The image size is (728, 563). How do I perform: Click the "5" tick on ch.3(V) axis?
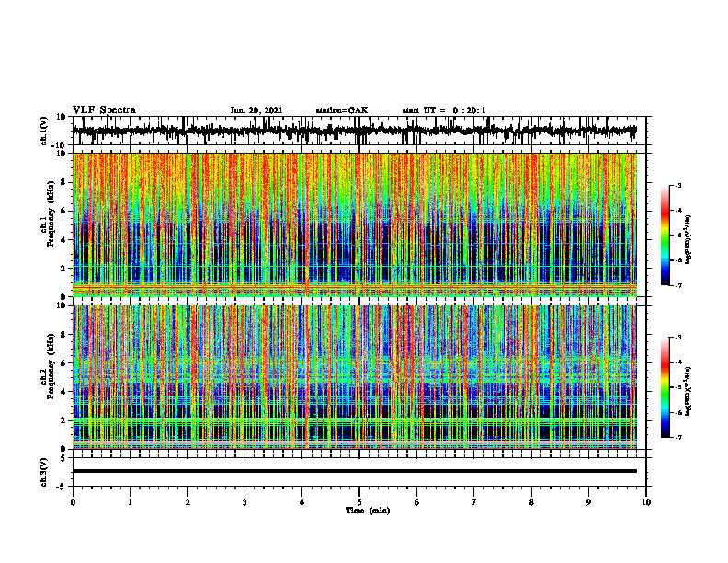(x=63, y=457)
